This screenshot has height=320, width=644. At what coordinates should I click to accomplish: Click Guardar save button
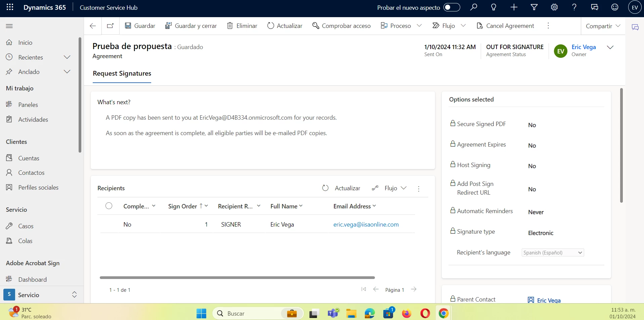140,26
